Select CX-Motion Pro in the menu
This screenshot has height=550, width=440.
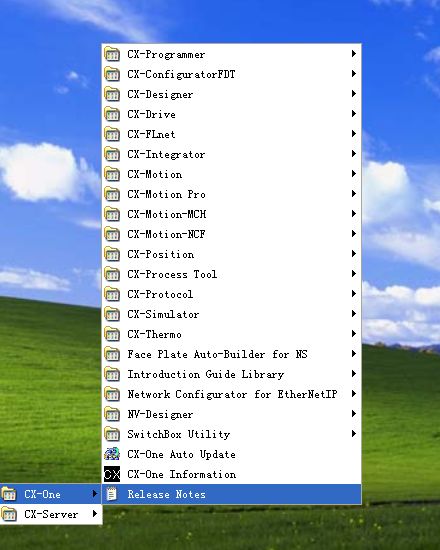[x=232, y=194]
